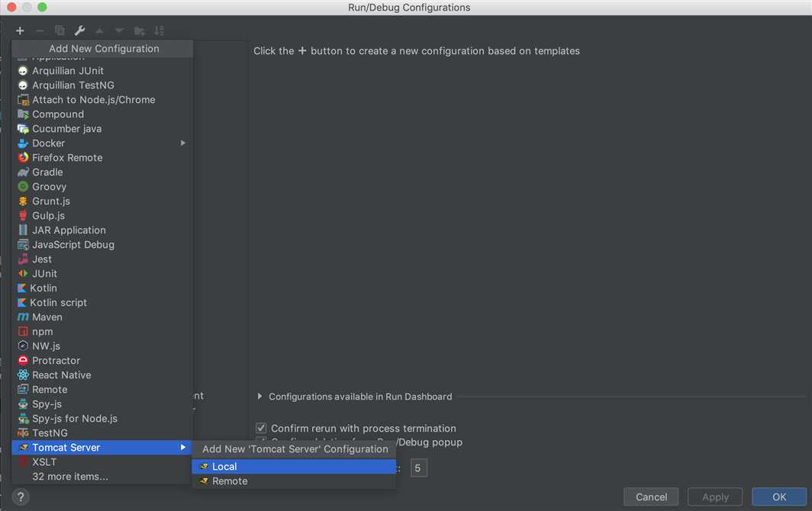The height and width of the screenshot is (511, 812).
Task: Select the Groovy icon
Action: pyautogui.click(x=23, y=186)
